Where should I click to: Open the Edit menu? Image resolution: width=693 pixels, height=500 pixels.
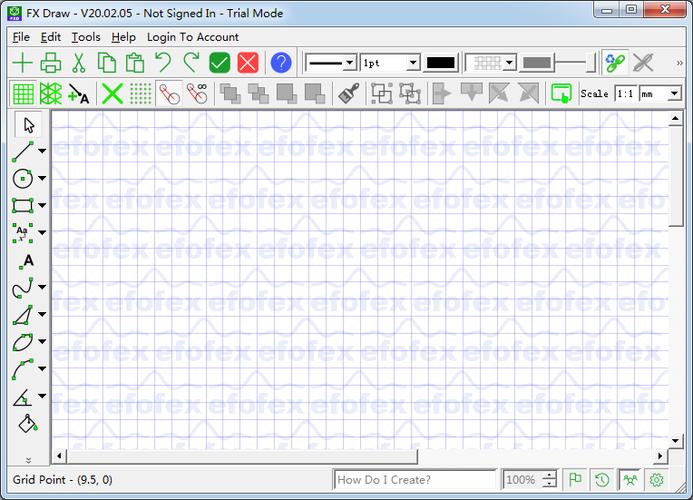point(50,37)
